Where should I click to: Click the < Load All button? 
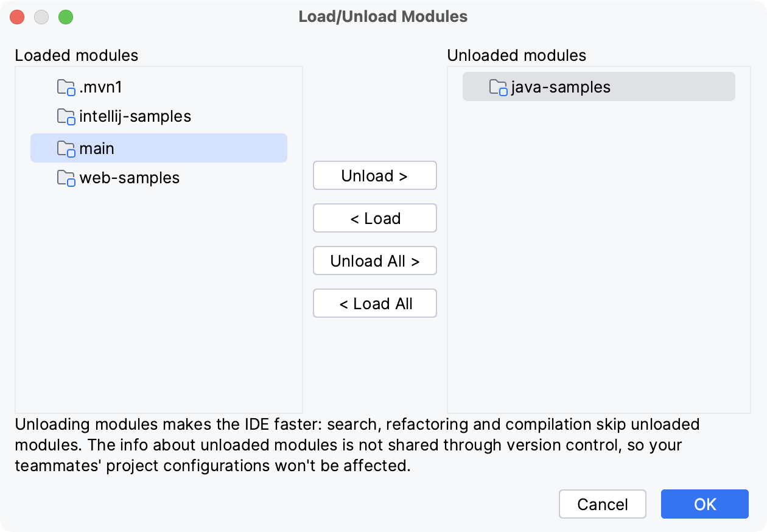[375, 304]
